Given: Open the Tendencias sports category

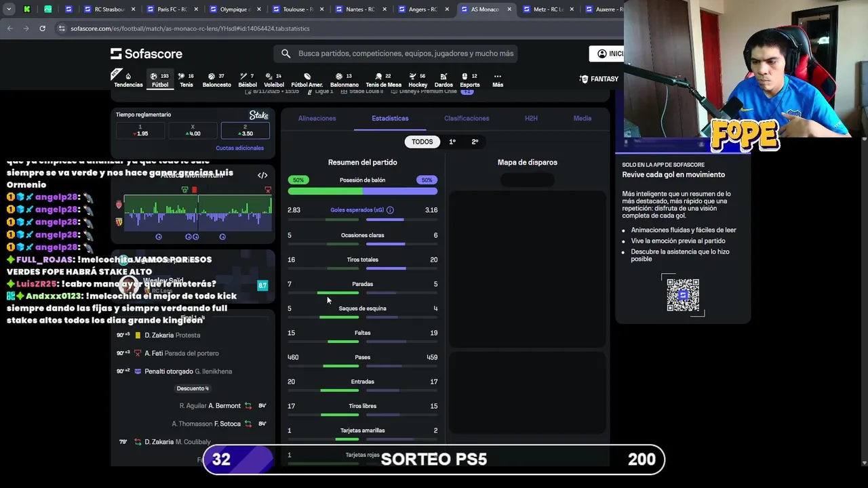Looking at the screenshot, I should (128, 80).
